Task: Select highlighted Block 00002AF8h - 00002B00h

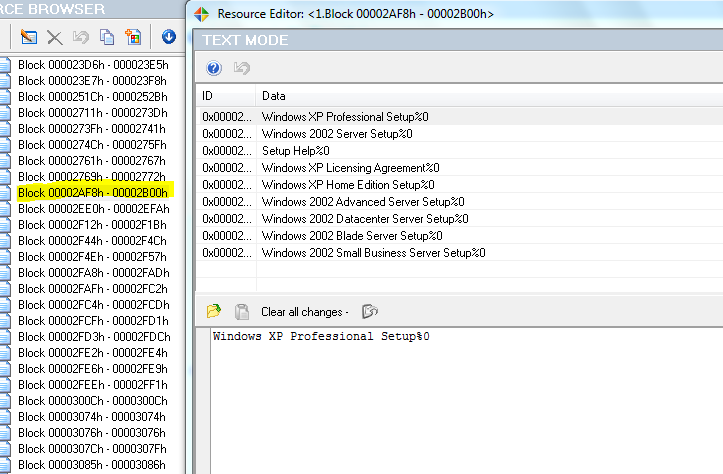Action: click(93, 193)
